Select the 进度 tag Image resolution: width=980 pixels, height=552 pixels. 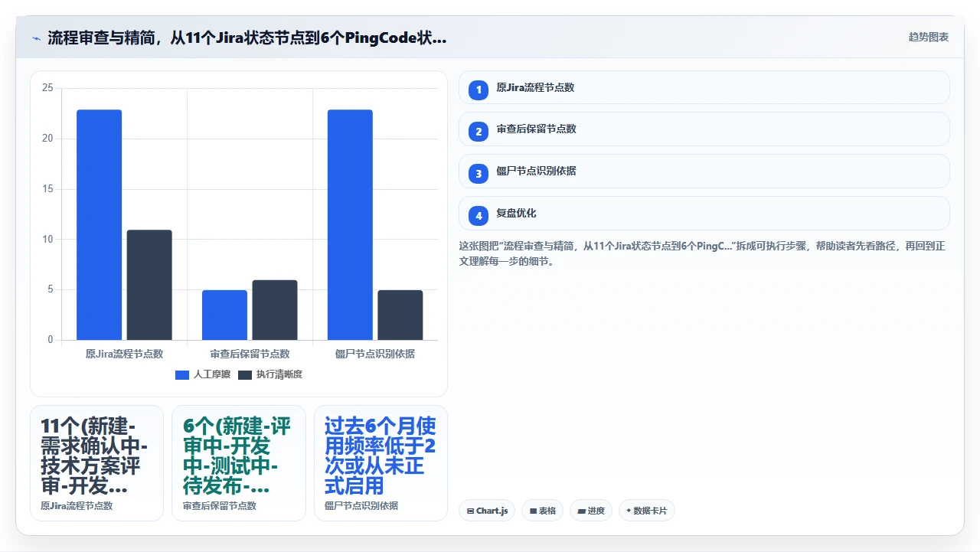point(591,511)
